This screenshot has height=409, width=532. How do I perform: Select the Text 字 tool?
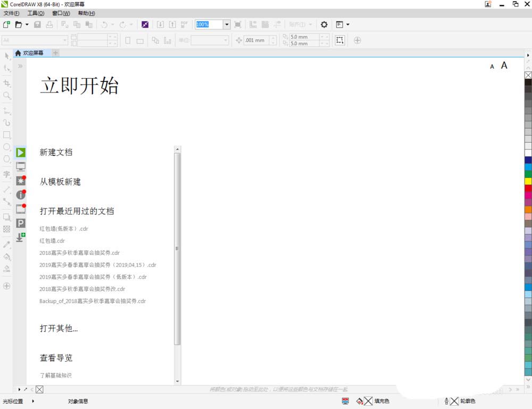(7, 174)
